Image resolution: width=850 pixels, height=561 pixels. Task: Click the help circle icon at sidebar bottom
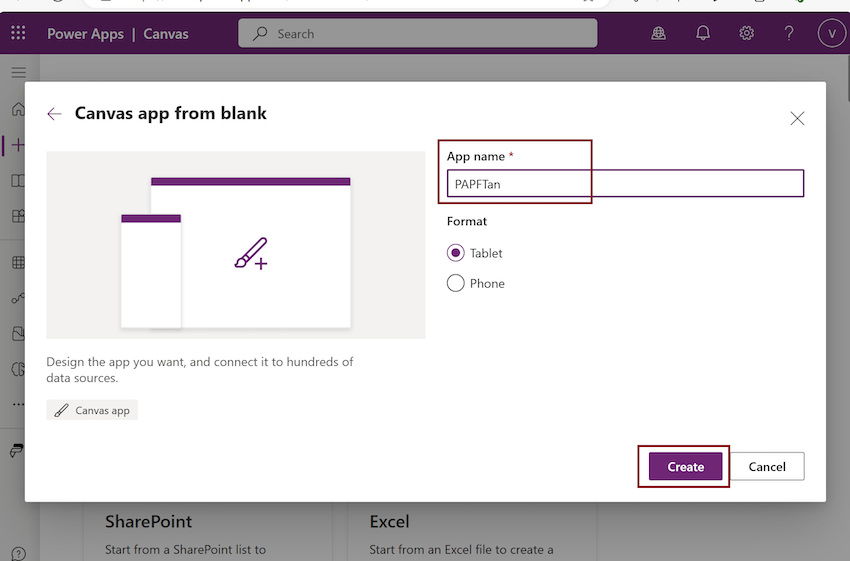coord(18,554)
